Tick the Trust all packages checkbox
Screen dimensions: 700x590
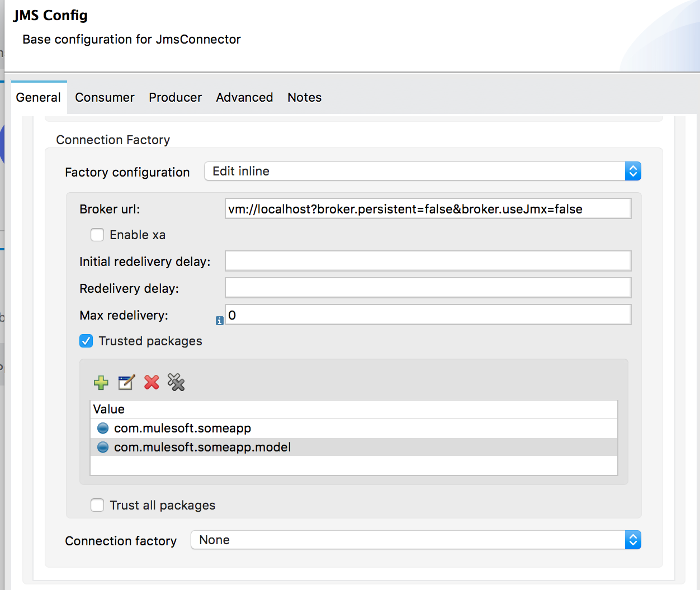tap(97, 506)
